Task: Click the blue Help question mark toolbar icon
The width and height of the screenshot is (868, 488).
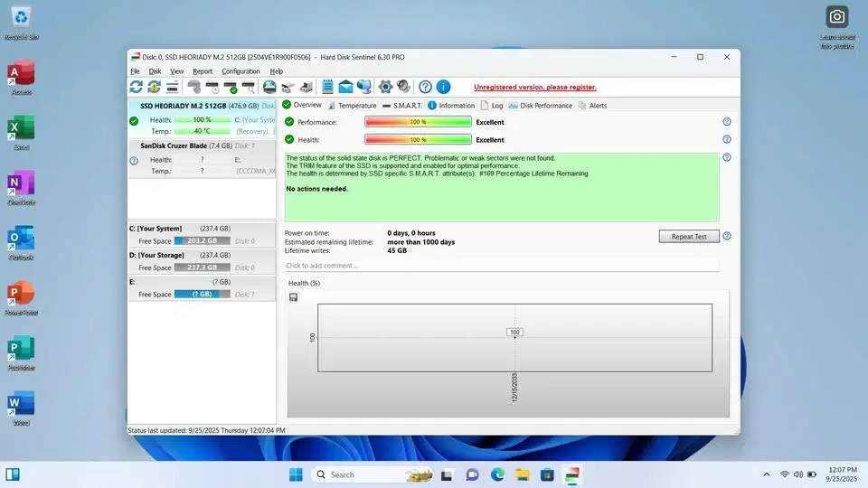Action: pos(425,87)
